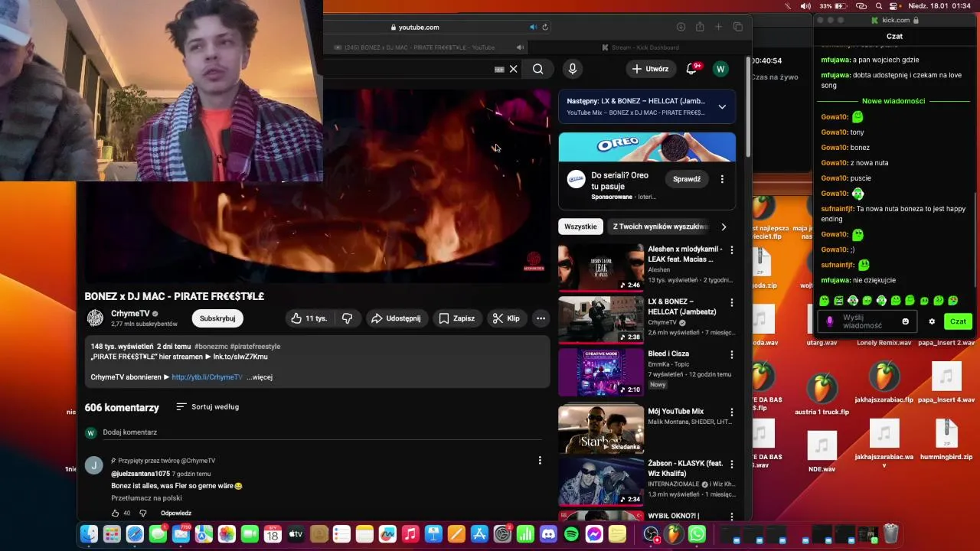Open Control Center in menu bar

(894, 5)
